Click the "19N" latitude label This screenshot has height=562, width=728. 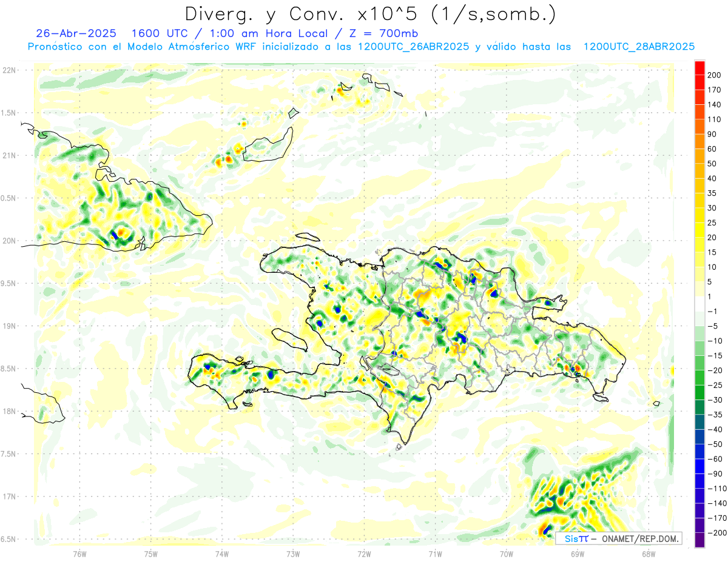point(9,326)
